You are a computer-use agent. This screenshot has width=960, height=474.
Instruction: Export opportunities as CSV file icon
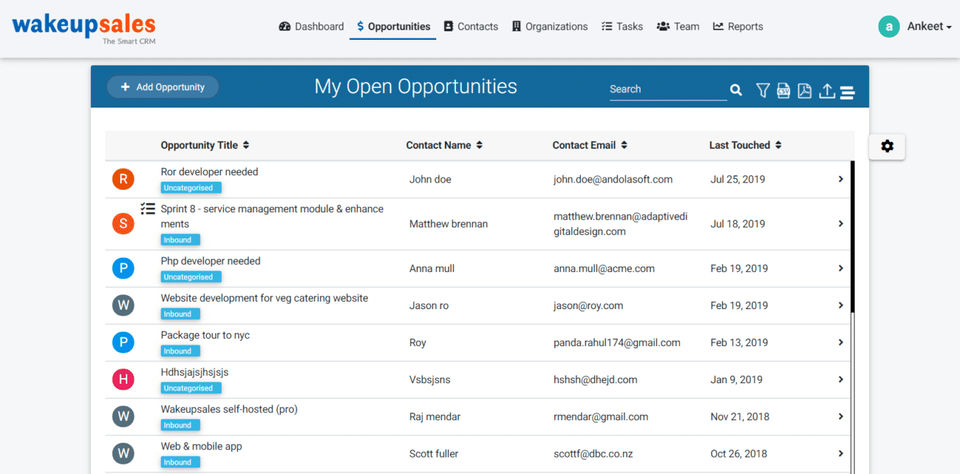coord(784,91)
